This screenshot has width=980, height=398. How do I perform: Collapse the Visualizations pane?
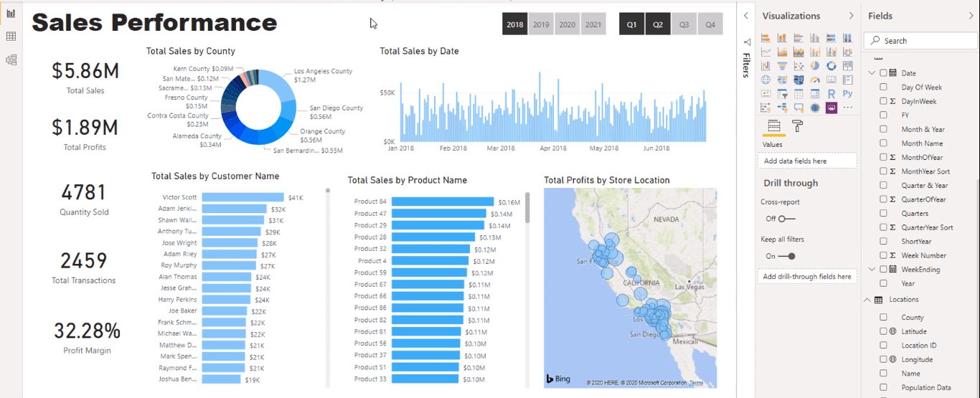[852, 16]
